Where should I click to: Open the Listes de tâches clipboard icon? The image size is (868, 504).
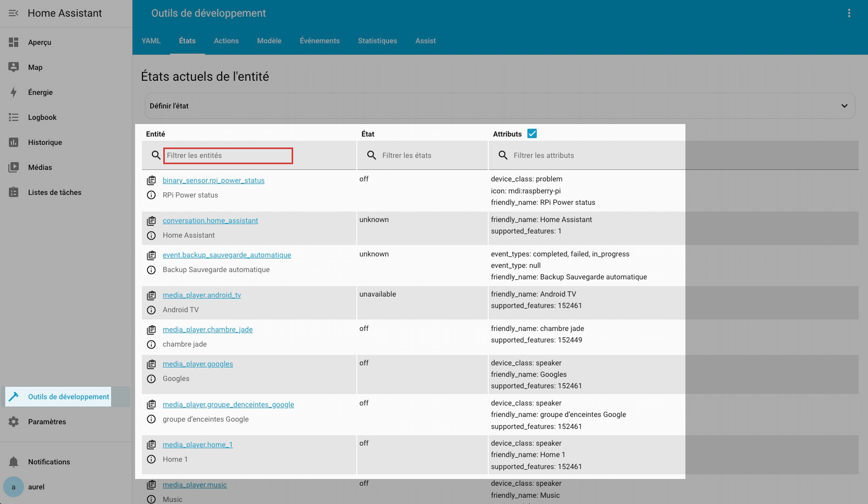[x=14, y=192]
